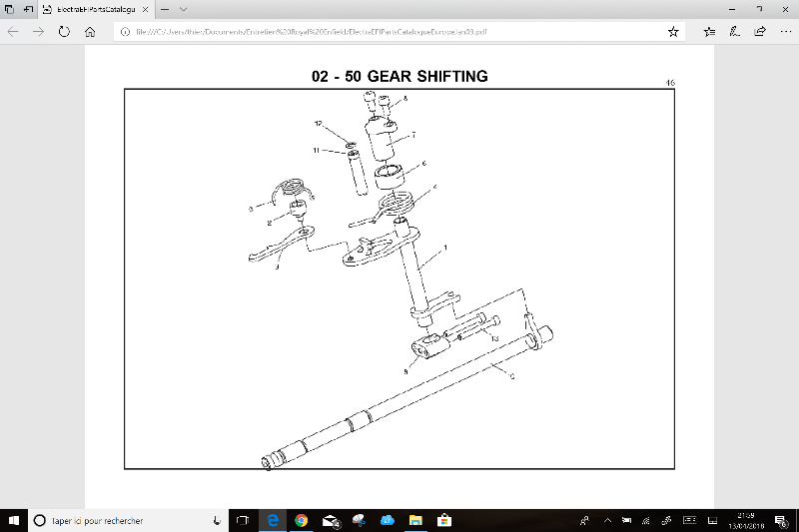Open a new tab

[165, 9]
